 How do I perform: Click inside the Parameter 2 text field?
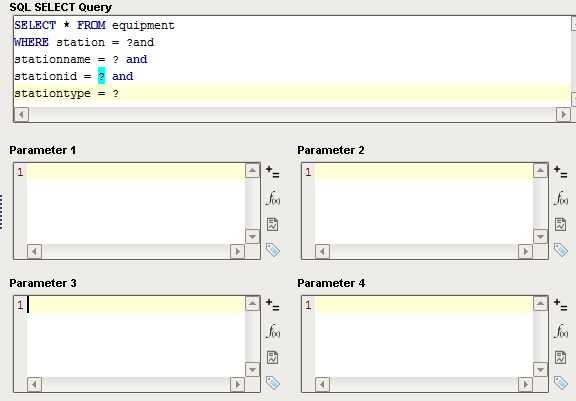pyautogui.click(x=424, y=204)
